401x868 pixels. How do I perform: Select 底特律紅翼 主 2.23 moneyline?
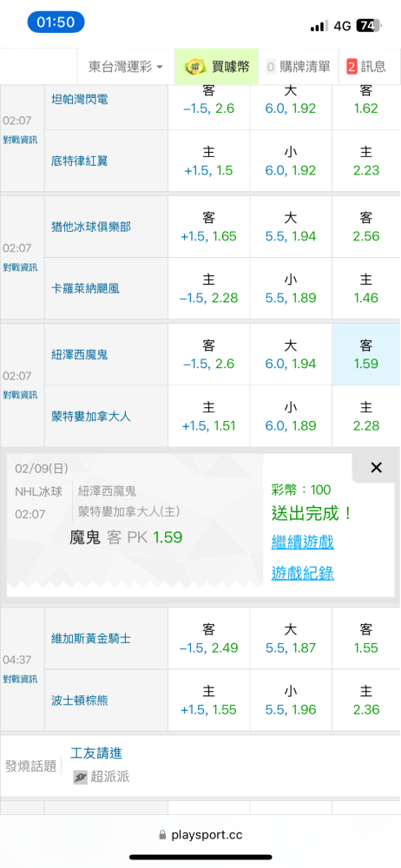coord(366,161)
